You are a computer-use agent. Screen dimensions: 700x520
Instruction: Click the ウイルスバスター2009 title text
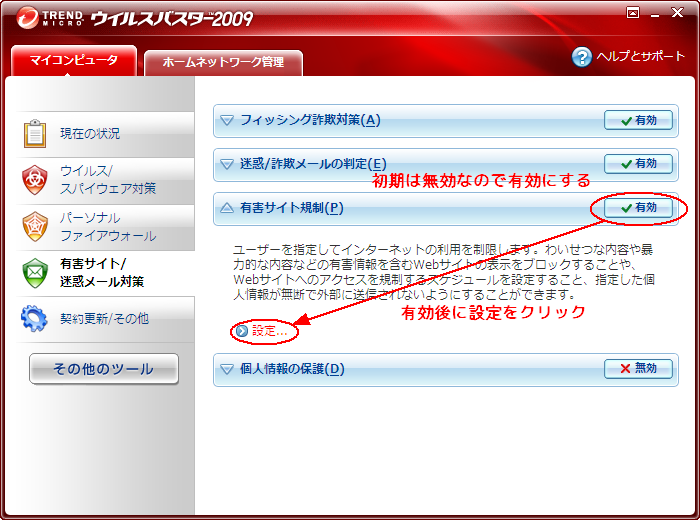172,19
